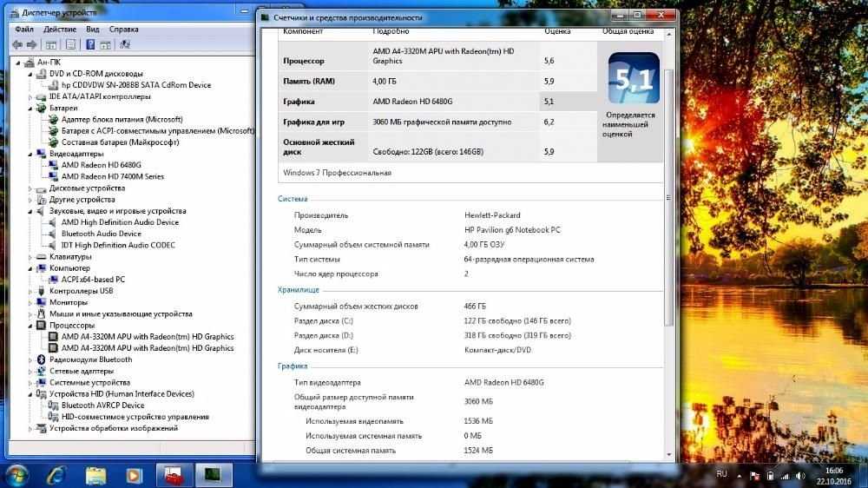Image resolution: width=868 pixels, height=488 pixels.
Task: Open Windows Media Player from the taskbar
Action: point(134,475)
